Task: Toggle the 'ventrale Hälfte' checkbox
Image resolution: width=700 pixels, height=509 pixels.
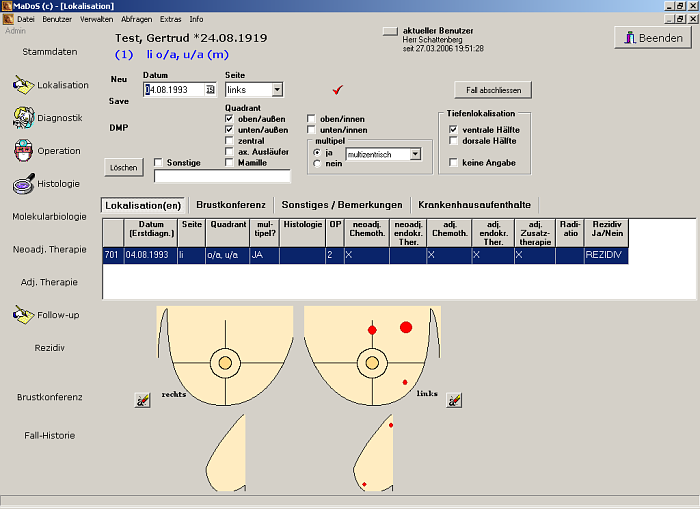Action: click(454, 130)
